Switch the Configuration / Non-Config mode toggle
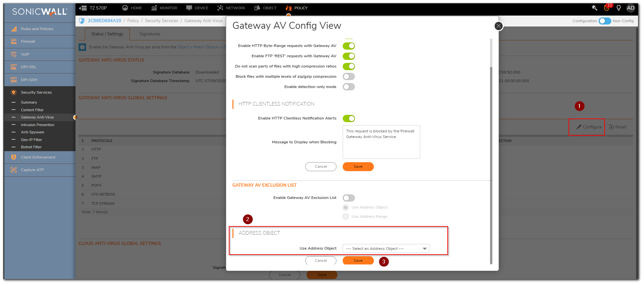The height and width of the screenshot is (285, 644). [605, 21]
